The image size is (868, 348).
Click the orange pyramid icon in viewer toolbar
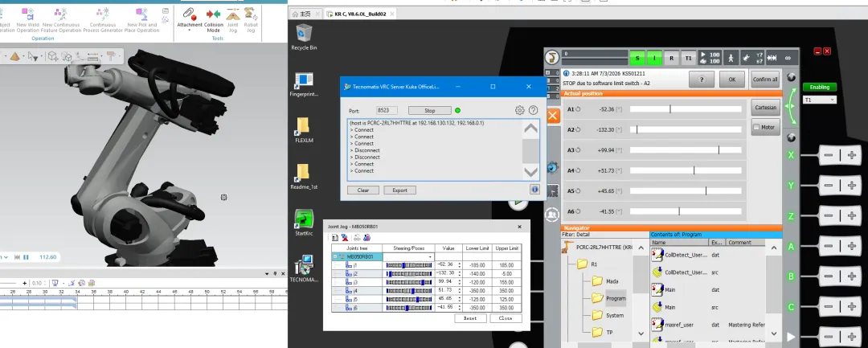[x=15, y=56]
